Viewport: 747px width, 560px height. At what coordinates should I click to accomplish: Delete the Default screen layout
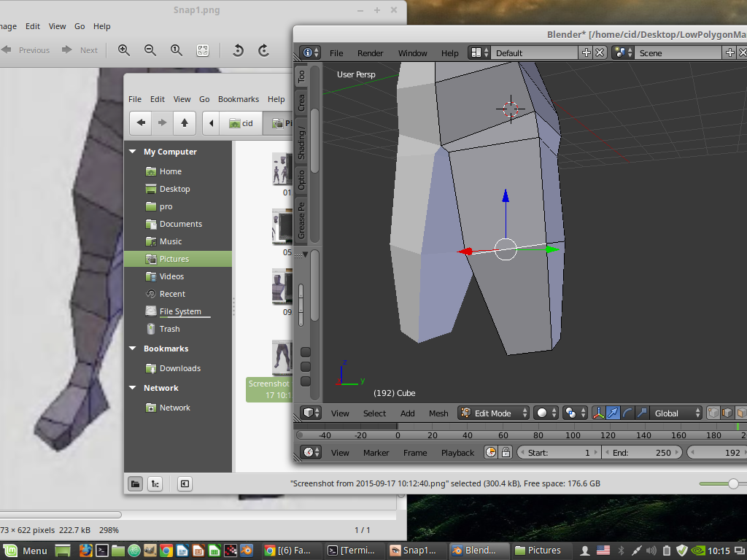click(600, 52)
